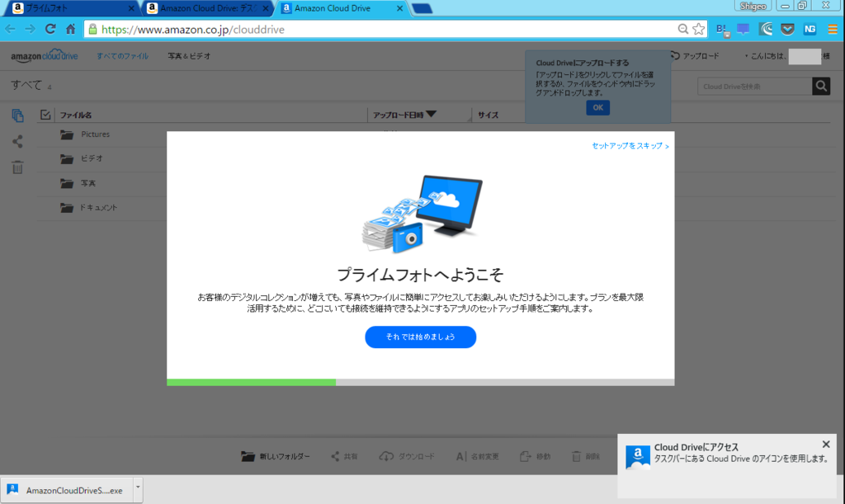Image resolution: width=845 pixels, height=504 pixels.
Task: Click 削除 in the bottom toolbar
Action: pos(586,456)
